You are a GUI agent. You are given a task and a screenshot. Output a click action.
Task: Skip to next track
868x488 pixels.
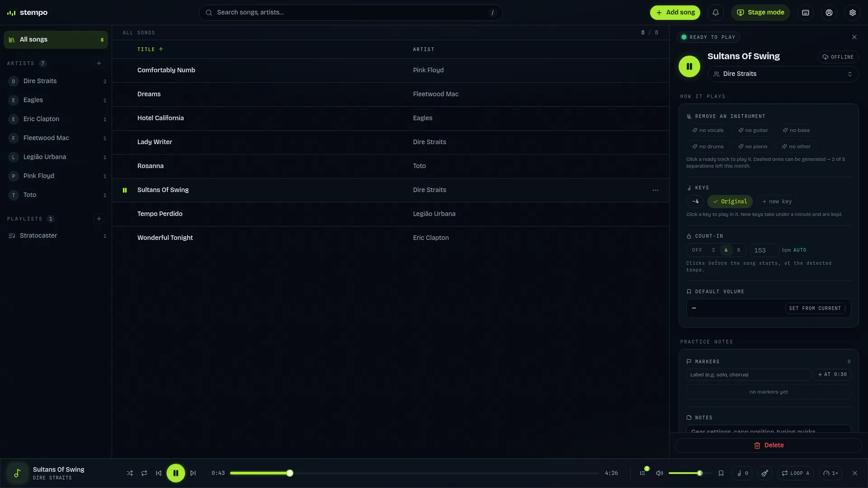coord(193,473)
